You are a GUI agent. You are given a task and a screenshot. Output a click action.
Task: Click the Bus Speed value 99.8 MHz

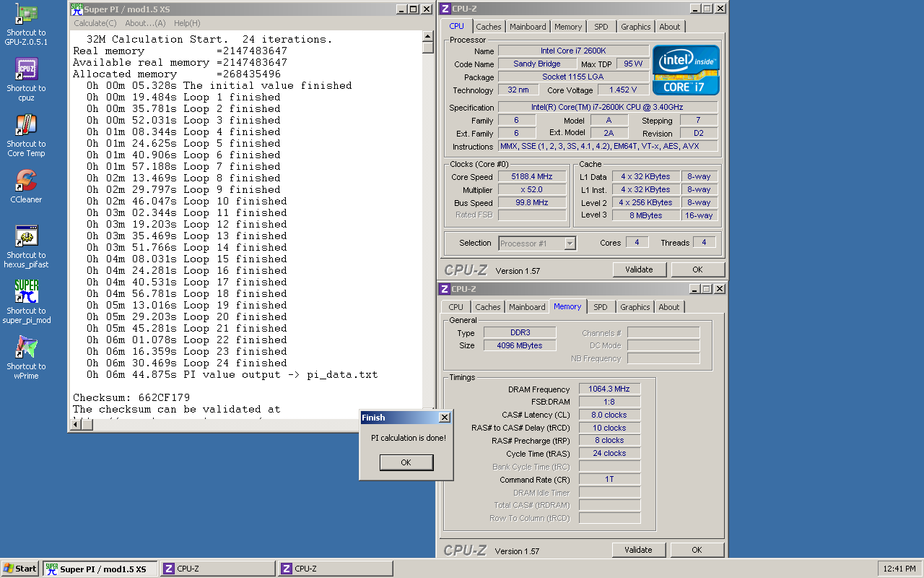(x=532, y=203)
